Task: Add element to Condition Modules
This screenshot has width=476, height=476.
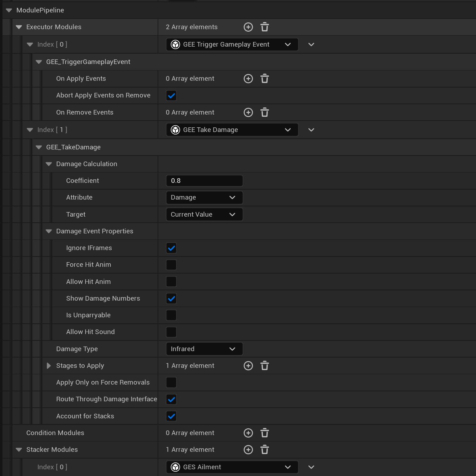Action: pos(248,433)
